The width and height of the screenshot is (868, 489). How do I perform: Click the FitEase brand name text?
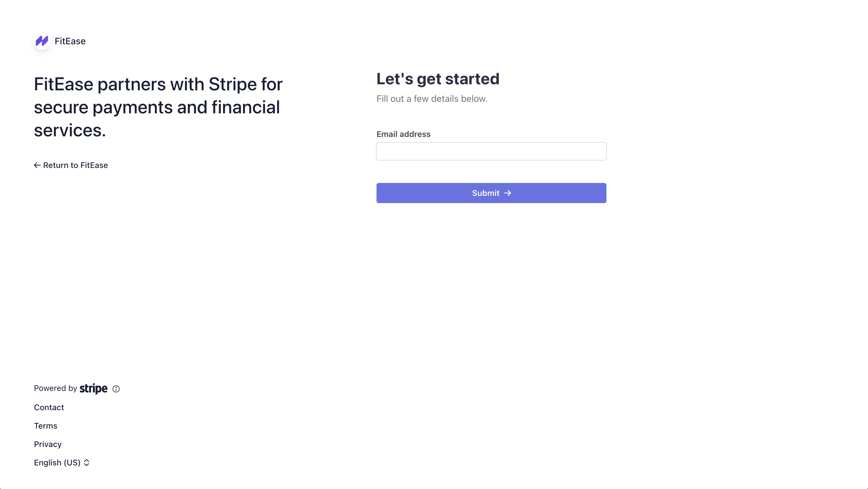click(70, 41)
